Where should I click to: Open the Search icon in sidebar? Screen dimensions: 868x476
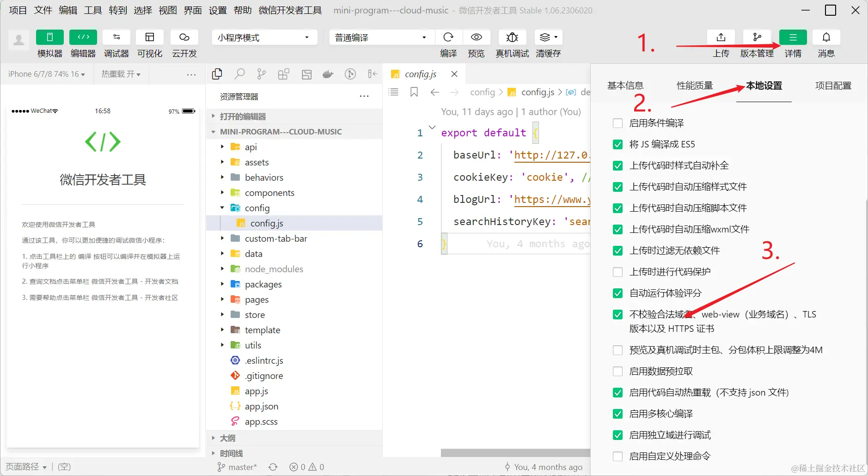click(239, 74)
